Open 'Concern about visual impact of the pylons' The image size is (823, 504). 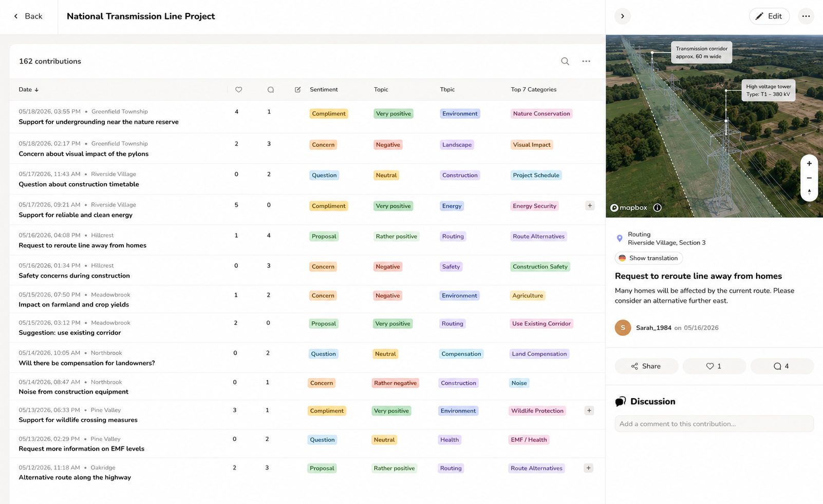coord(84,154)
